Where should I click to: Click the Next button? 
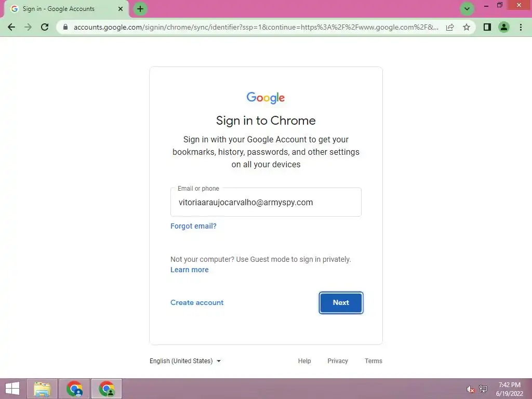point(341,303)
